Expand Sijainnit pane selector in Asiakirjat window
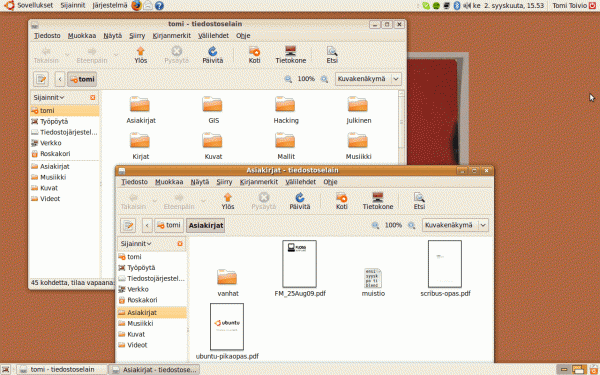Image resolution: width=600 pixels, height=375 pixels. [x=136, y=244]
